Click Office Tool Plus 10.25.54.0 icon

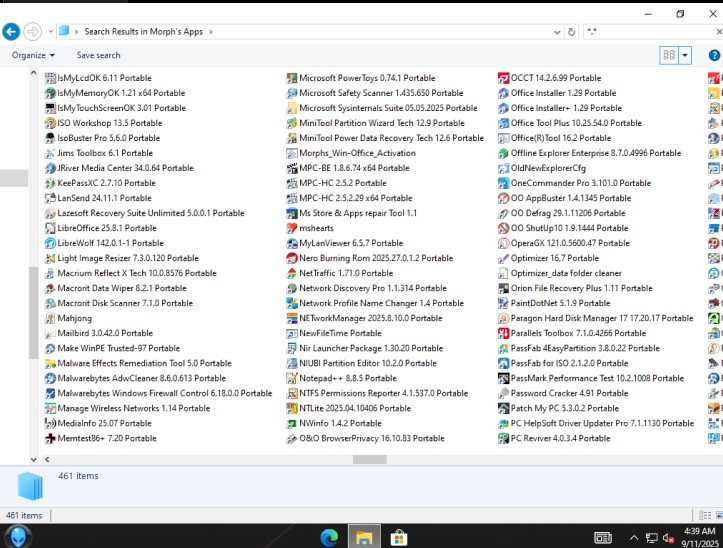pos(504,123)
